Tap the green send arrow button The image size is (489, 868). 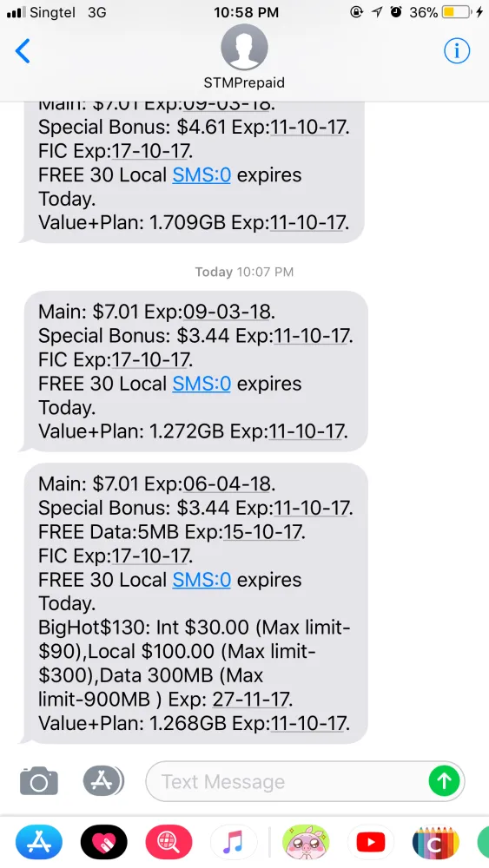pyautogui.click(x=444, y=781)
